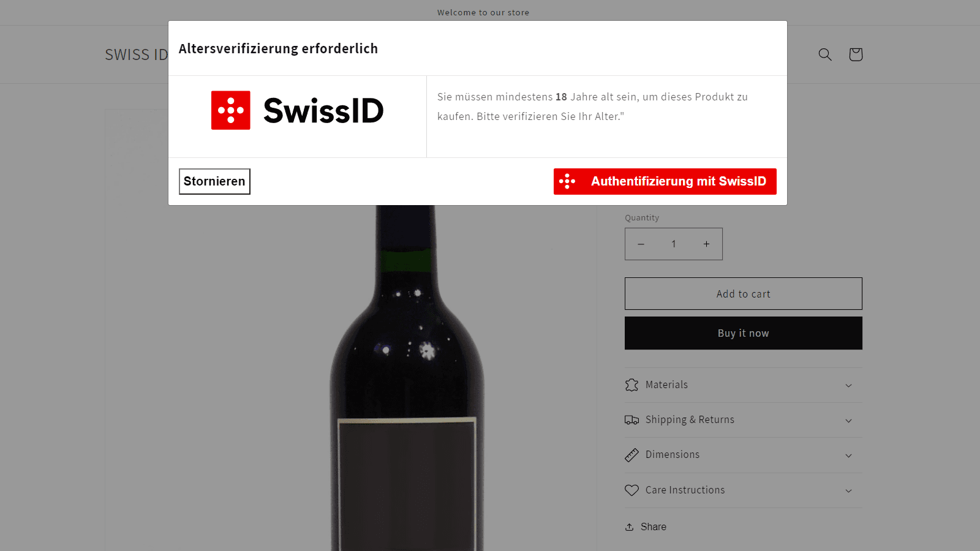Image resolution: width=980 pixels, height=551 pixels.
Task: Open the shopping cart icon
Action: click(855, 54)
